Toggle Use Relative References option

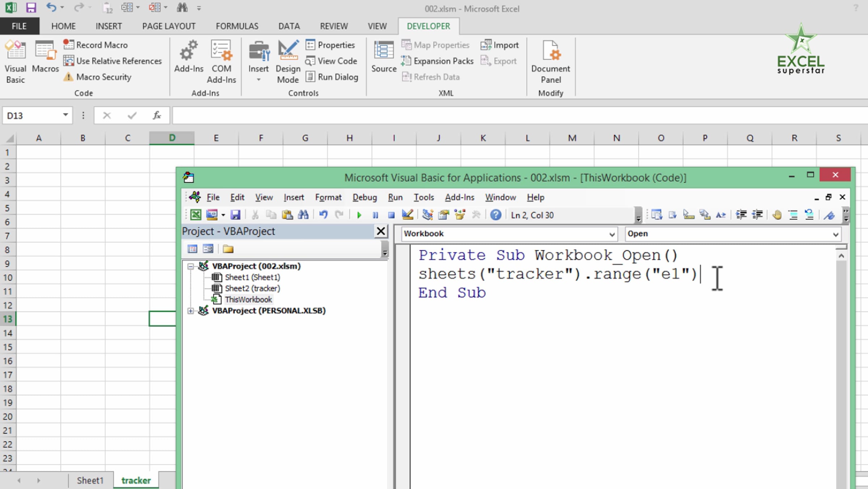tap(113, 61)
